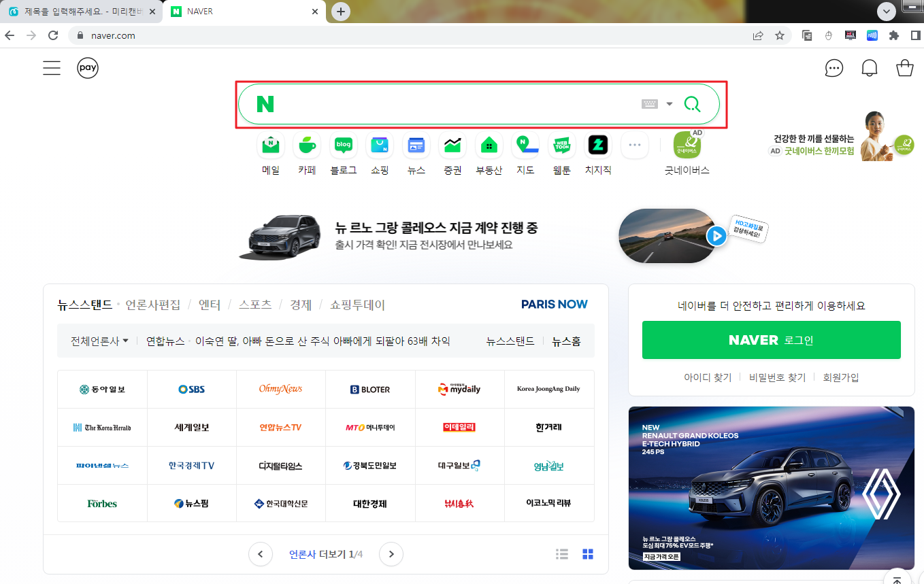Switch to the 미리캔버스 browser tab
Viewport: 924px width, 584px height.
pyautogui.click(x=81, y=12)
